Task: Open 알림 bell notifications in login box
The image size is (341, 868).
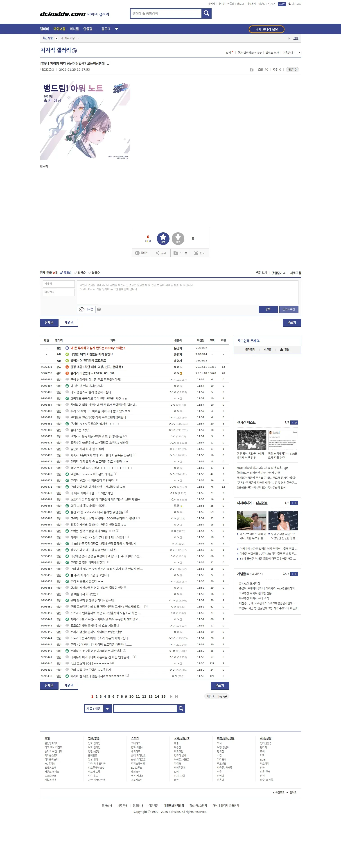Action: coord(285,349)
